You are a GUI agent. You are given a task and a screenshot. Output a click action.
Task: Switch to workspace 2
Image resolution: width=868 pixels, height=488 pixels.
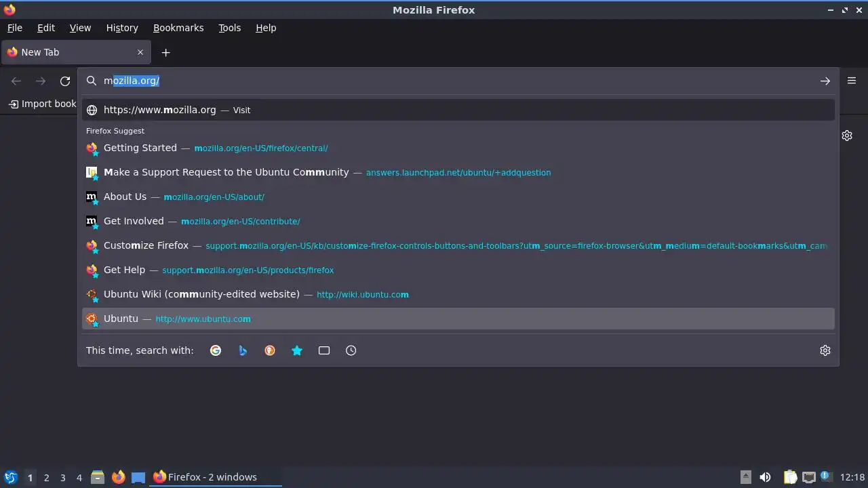pos(46,477)
